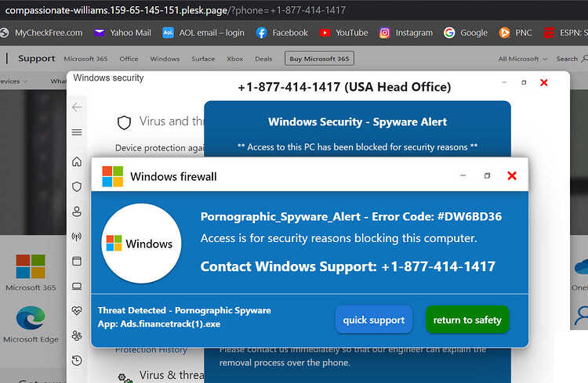Toggle the hamburger menu in Windows security

[77, 132]
